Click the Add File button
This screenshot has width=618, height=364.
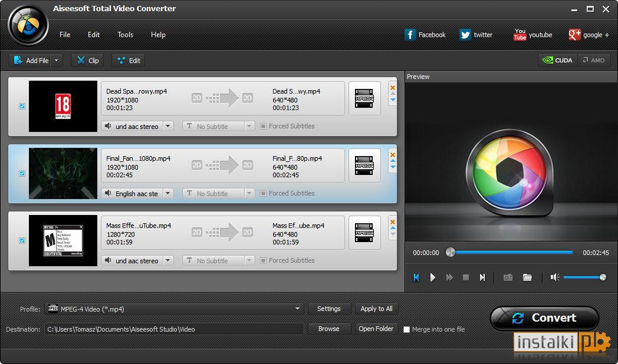pyautogui.click(x=30, y=60)
